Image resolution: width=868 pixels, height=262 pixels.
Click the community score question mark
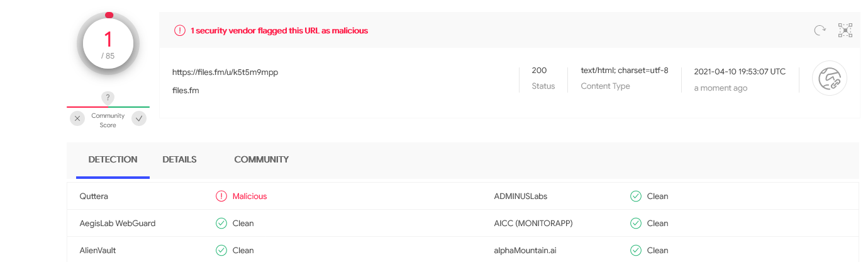108,98
